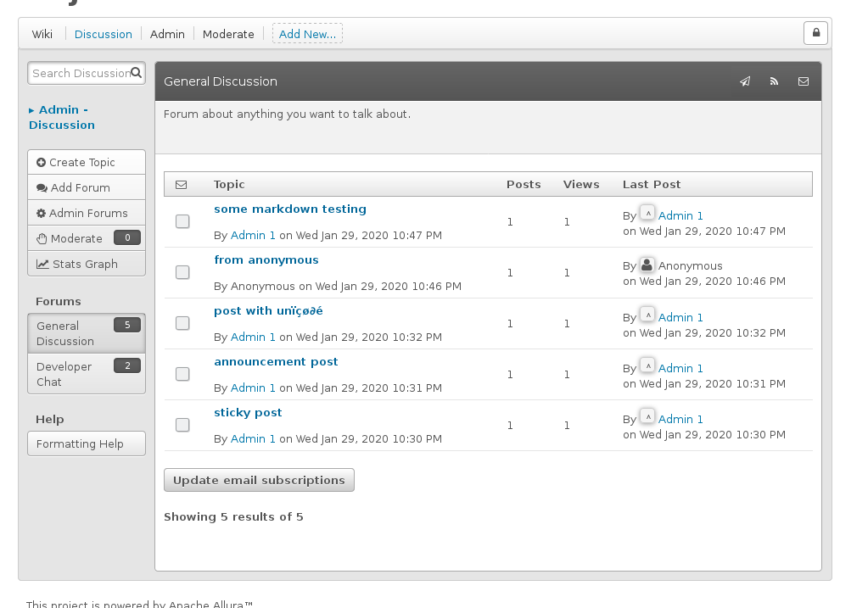Click the lock icon in top toolbar
Image resolution: width=868 pixels, height=608 pixels.
(816, 33)
